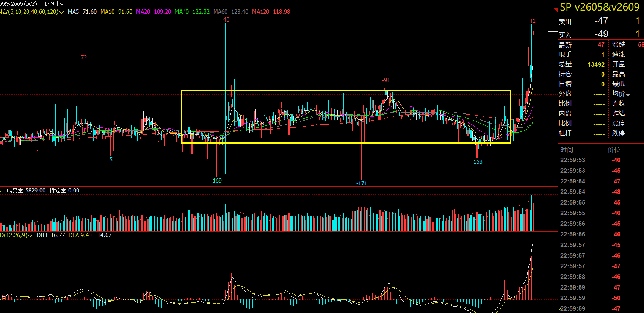This screenshot has width=644, height=313.
Task: Open the 均价 field dropdown arrow
Action: pyautogui.click(x=628, y=95)
